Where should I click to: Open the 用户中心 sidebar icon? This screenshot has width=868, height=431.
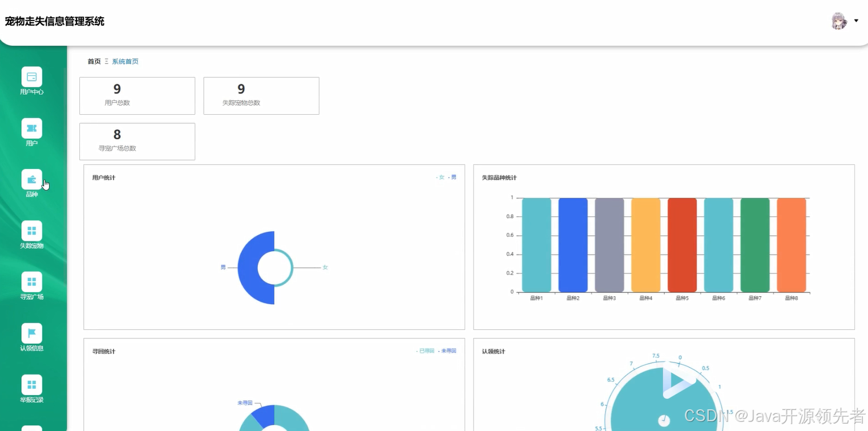tap(32, 77)
